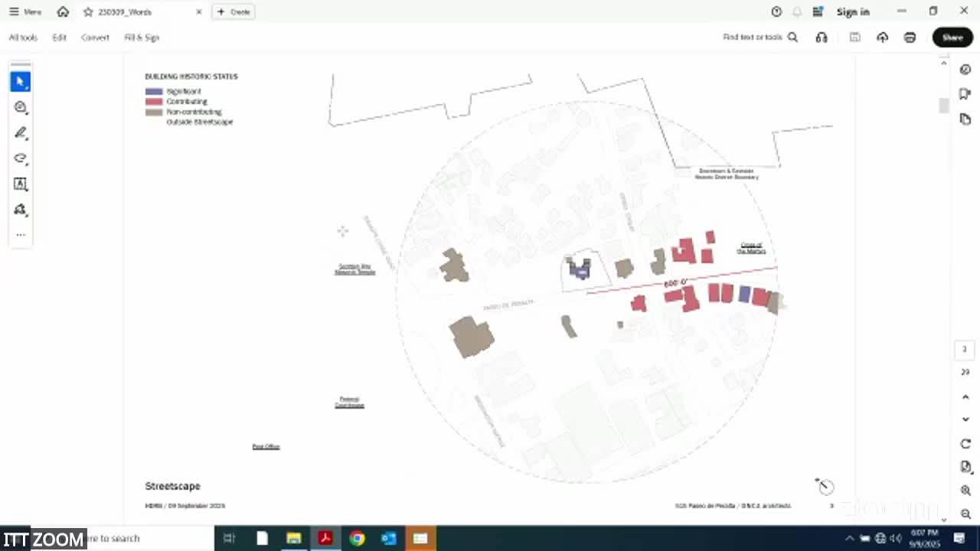Click the blue Significant legend swatch
Screen dimensions: 980x551
point(154,92)
